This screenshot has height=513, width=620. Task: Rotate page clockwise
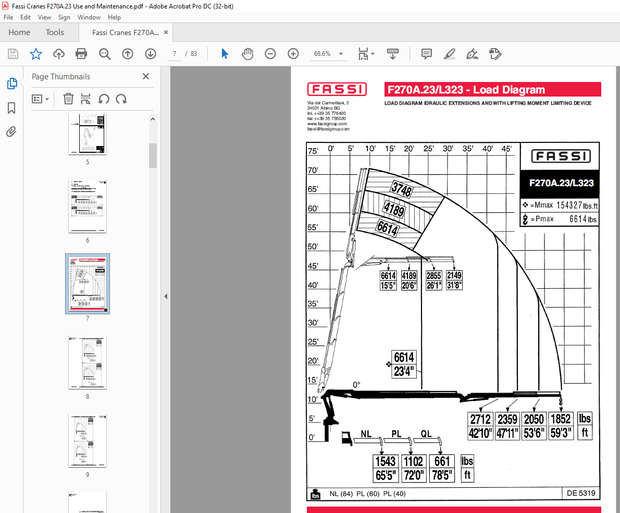click(121, 98)
